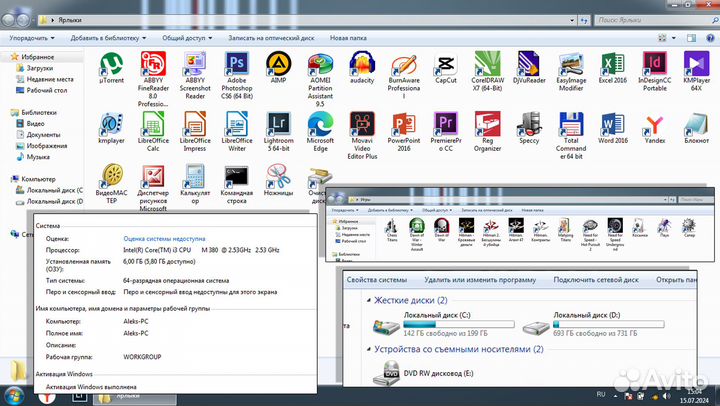Expand Добавить в библиотеку dropdown
The height and width of the screenshot is (406, 720).
(x=108, y=38)
